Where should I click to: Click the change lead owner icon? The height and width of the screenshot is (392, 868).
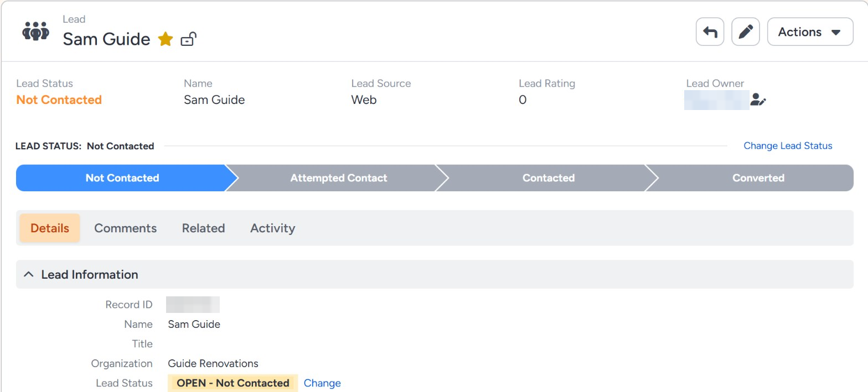[758, 100]
